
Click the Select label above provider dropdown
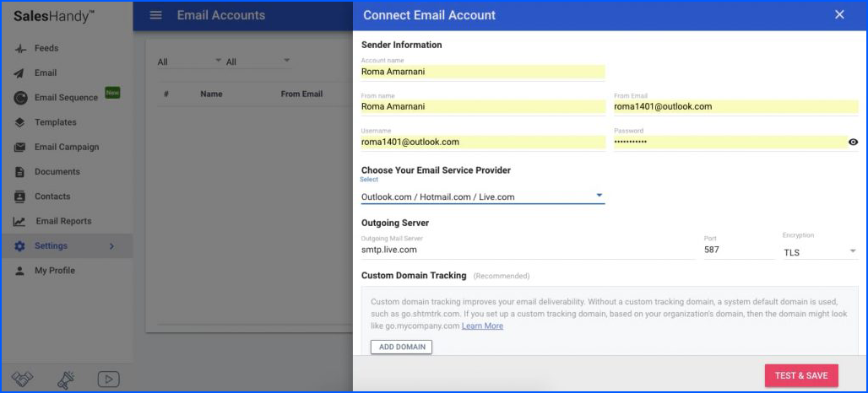[369, 180]
